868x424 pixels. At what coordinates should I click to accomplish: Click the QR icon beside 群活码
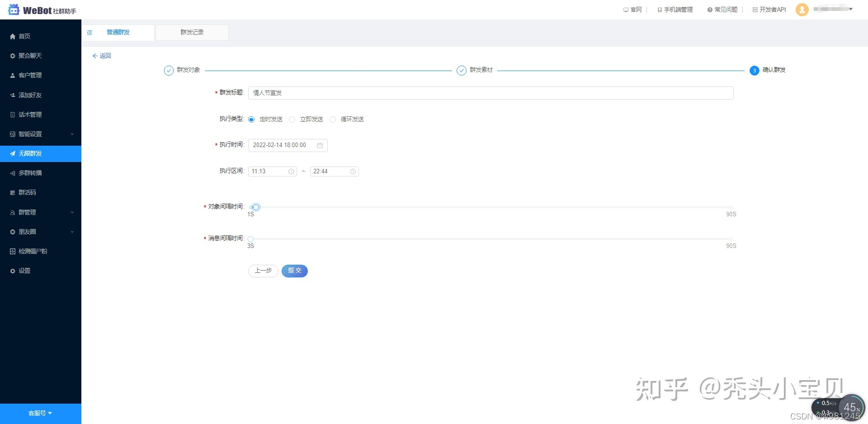click(x=13, y=193)
